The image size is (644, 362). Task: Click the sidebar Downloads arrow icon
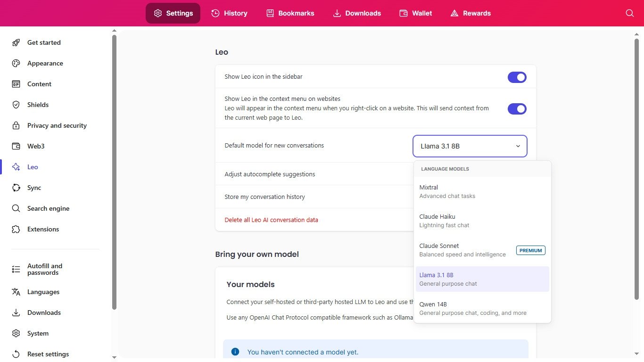16,313
